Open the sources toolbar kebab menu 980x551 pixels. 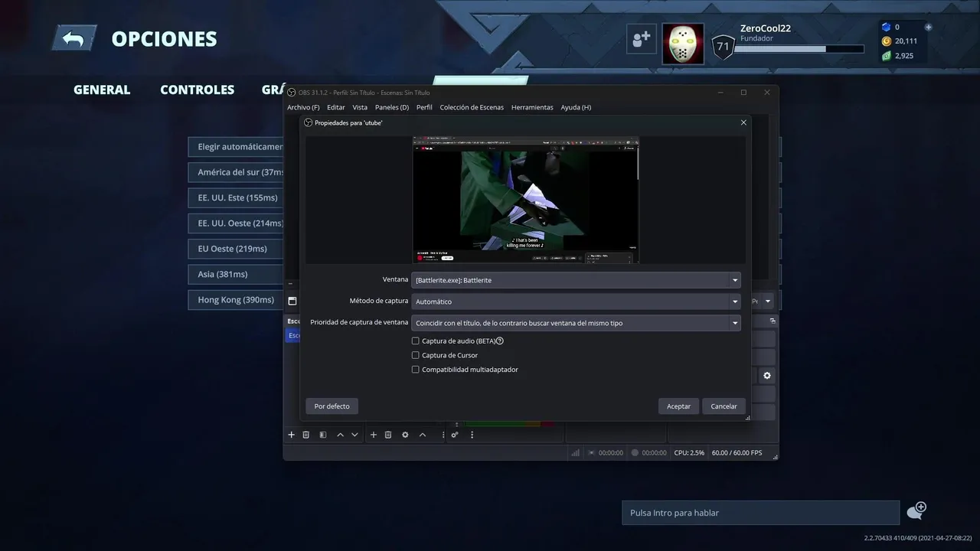pos(443,435)
